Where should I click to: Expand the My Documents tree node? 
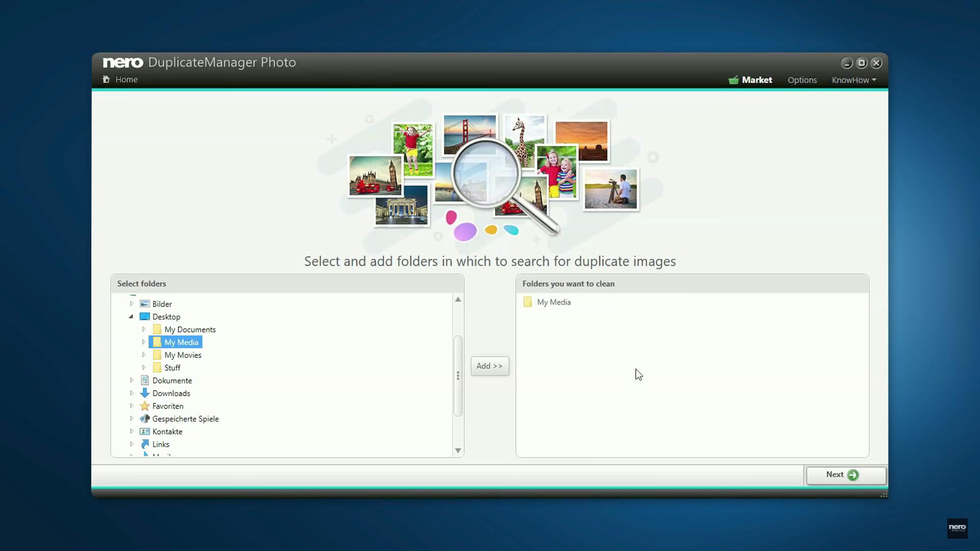click(x=144, y=329)
